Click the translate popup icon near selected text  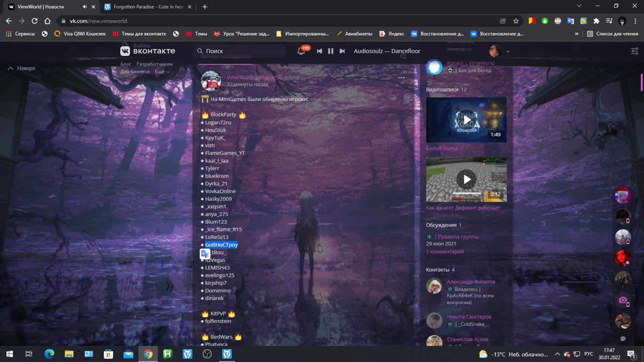[x=205, y=254]
